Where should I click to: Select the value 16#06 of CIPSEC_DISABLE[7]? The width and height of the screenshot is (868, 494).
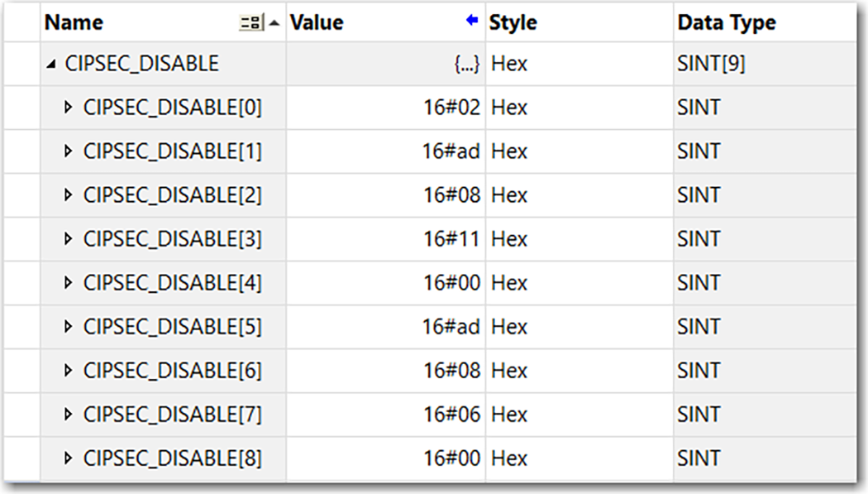tap(451, 415)
